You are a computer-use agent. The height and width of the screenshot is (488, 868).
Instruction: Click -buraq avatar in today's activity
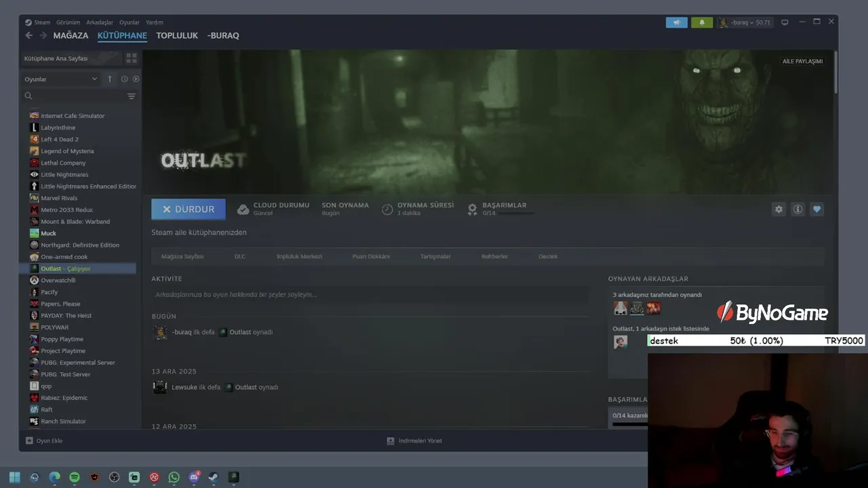tap(160, 333)
